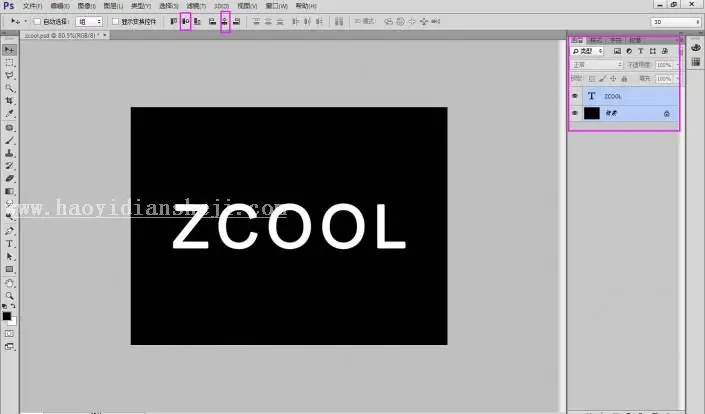Select the Eyedropper tool

(9, 113)
